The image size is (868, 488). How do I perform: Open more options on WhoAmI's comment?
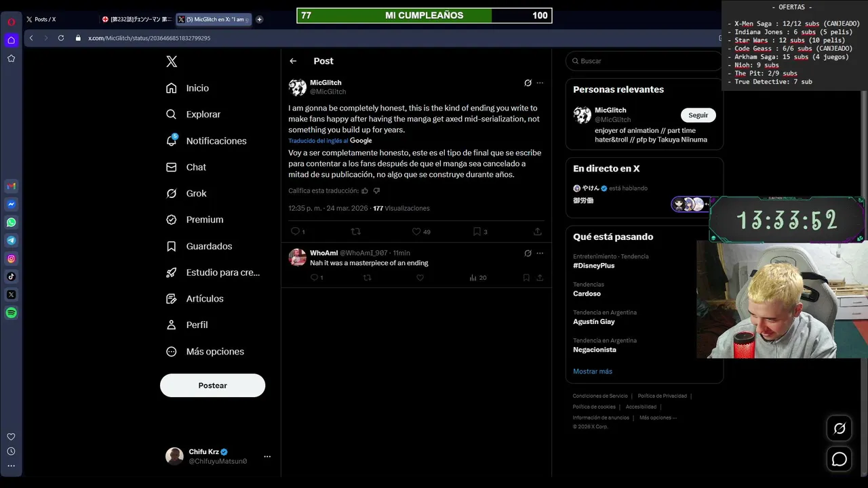[540, 253]
